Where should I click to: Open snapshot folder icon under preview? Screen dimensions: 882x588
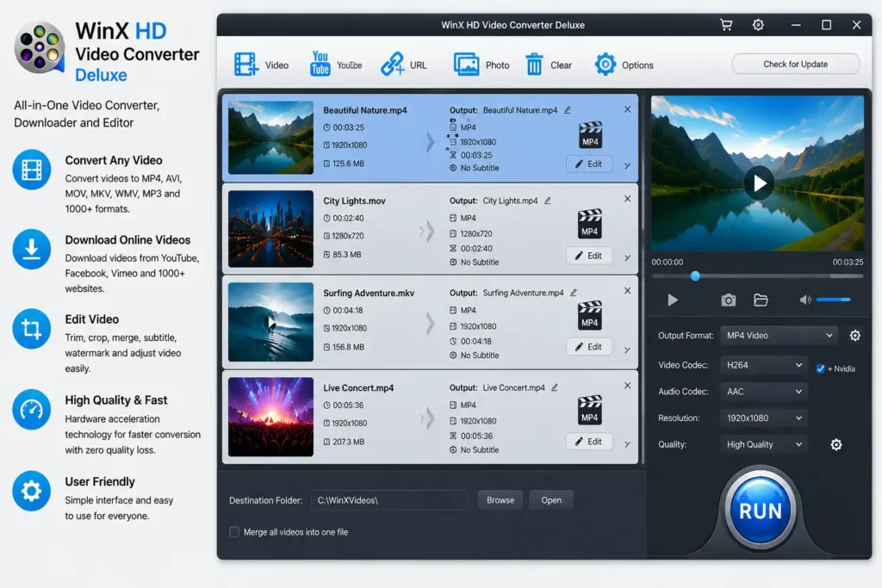coord(761,300)
